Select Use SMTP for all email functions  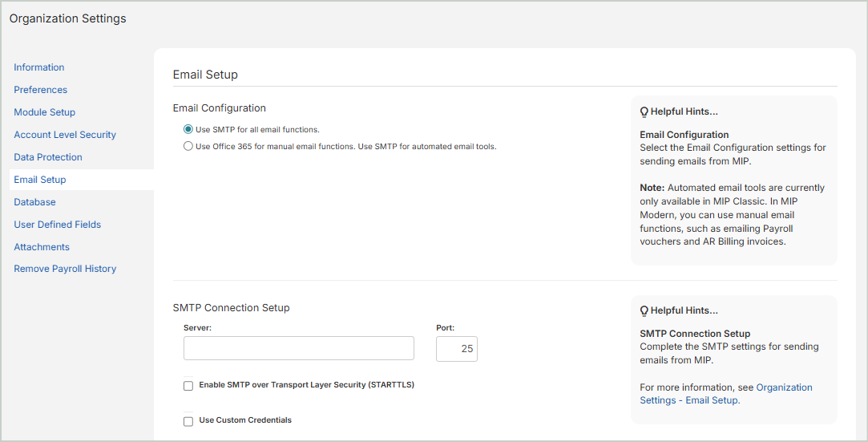[188, 129]
